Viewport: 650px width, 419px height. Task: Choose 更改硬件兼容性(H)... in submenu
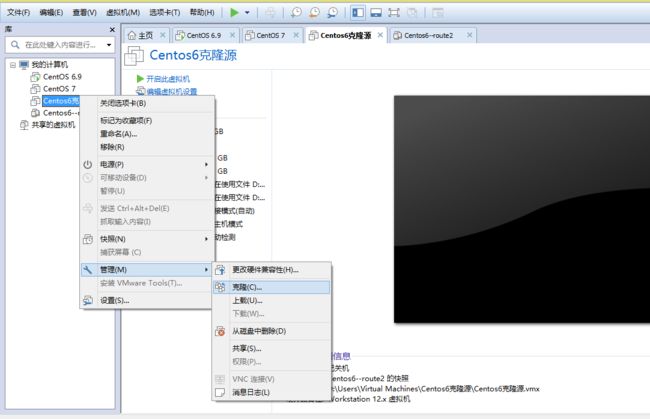coord(272,270)
